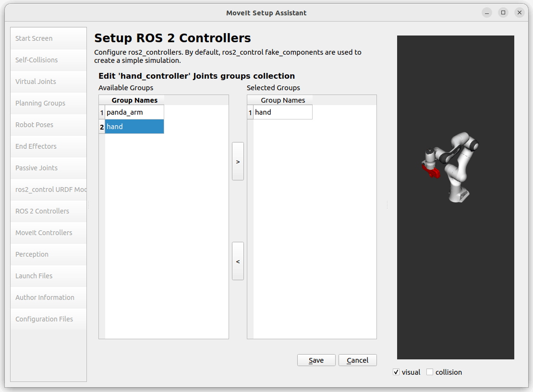
Task: Click Group Names header in Selected Groups
Action: tap(283, 100)
